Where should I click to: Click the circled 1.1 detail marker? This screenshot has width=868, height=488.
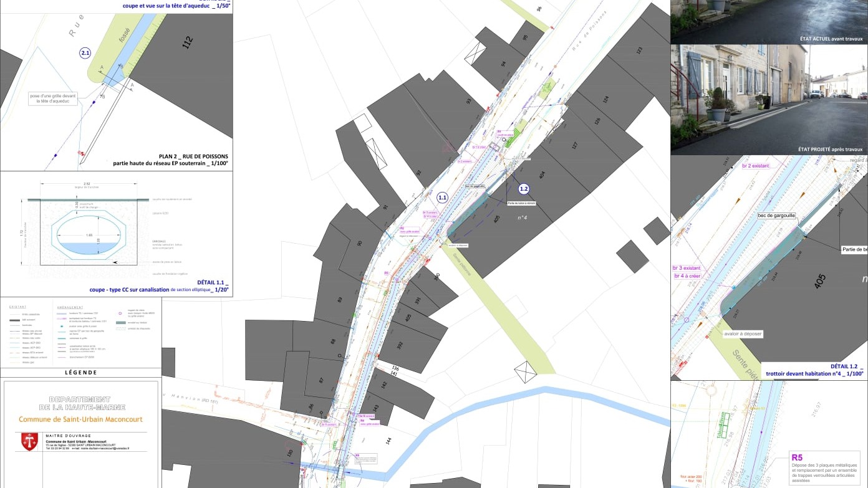click(442, 198)
